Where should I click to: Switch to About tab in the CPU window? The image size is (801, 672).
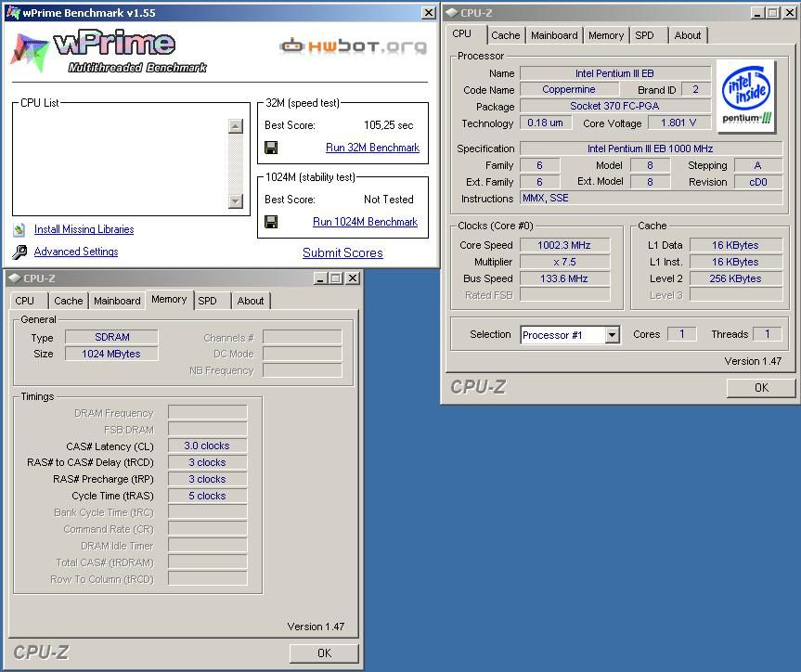tap(688, 35)
